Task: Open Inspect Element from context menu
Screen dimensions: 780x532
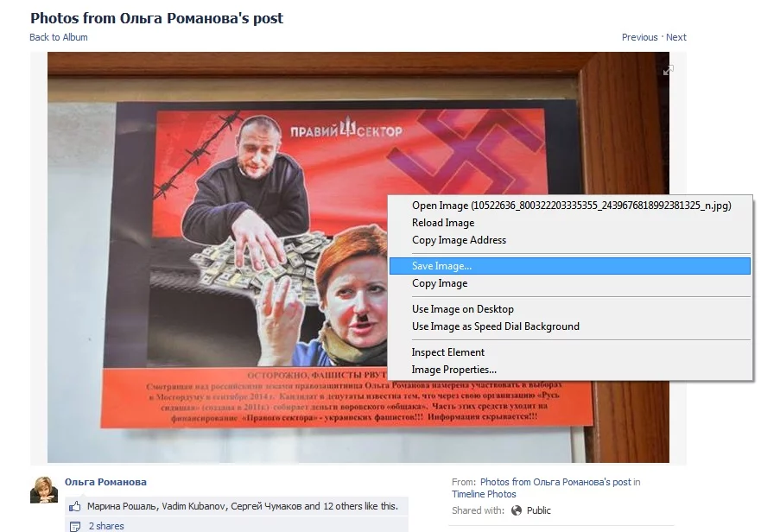Action: pos(569,352)
